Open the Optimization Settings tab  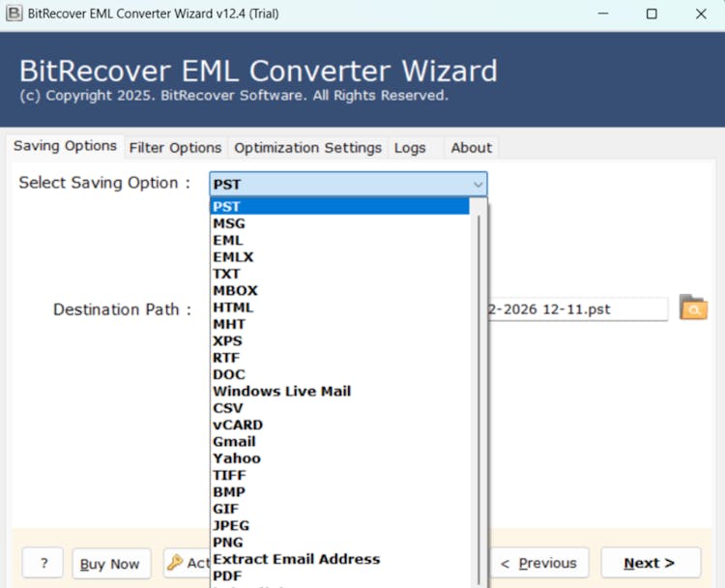pos(307,148)
